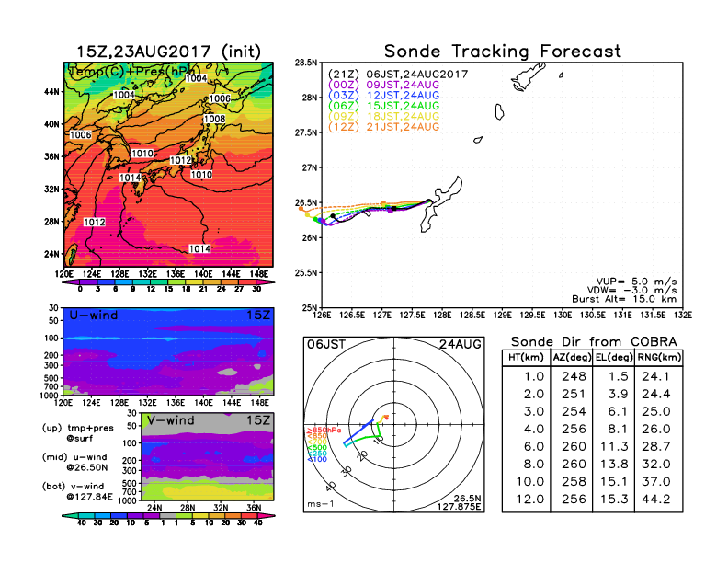Image resolution: width=728 pixels, height=563 pixels.
Task: Click the "Burst Alt= 15.0 km" text
Action: 624,299
